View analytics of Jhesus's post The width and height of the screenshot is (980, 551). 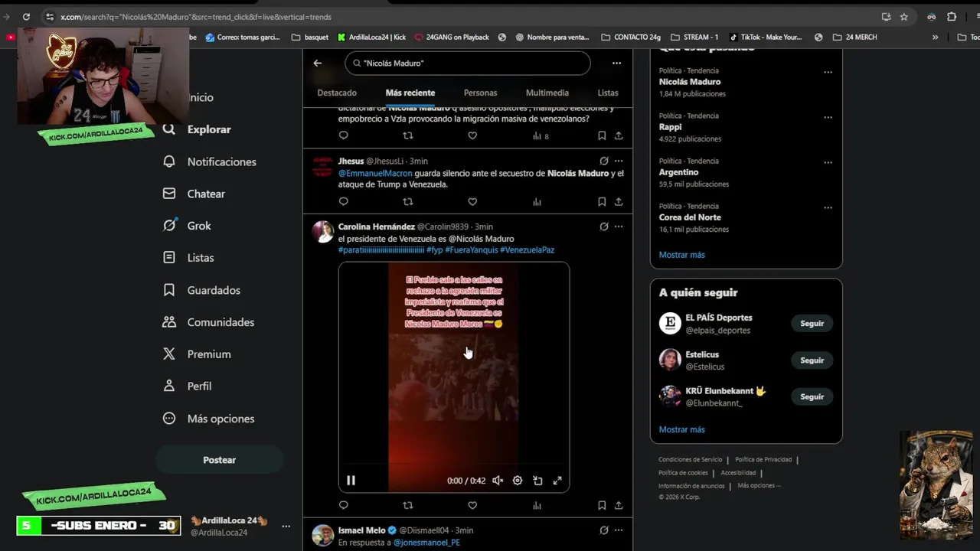(537, 202)
